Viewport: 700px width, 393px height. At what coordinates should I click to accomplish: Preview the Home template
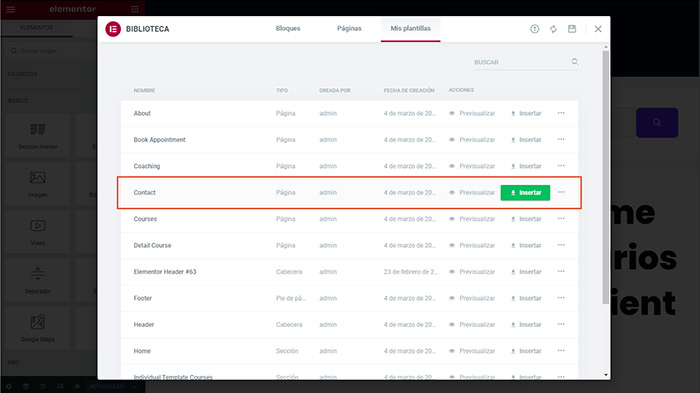472,351
